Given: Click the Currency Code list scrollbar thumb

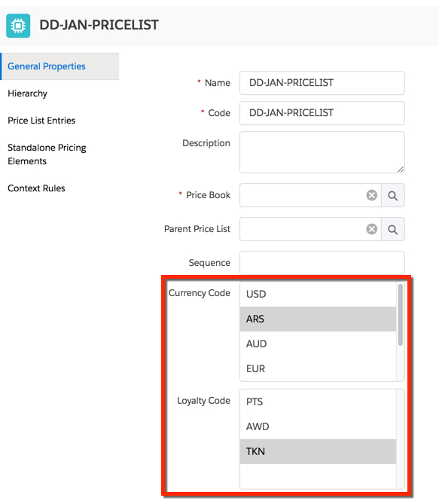Looking at the screenshot, I should point(400,315).
